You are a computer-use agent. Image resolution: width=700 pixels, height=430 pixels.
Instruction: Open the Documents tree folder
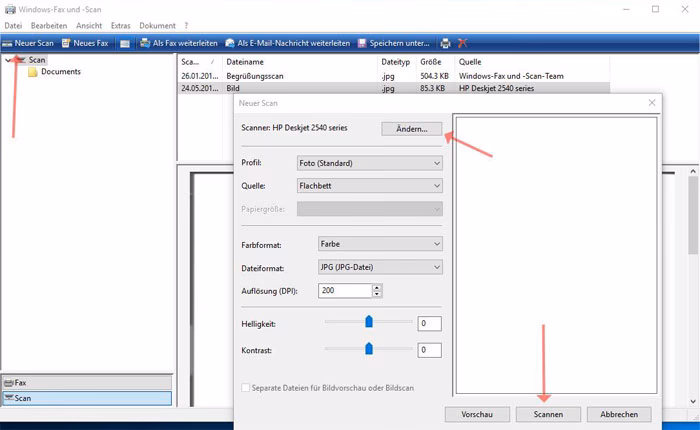point(61,72)
